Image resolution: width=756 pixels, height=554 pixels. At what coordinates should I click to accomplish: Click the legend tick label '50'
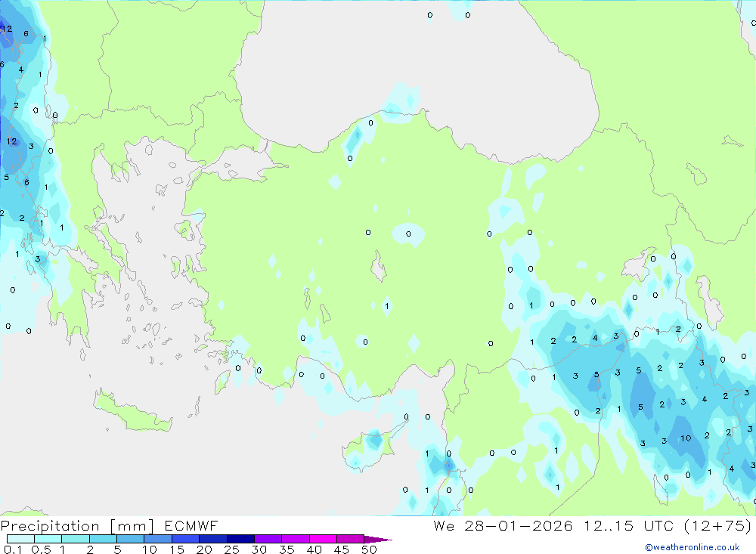[369, 549]
